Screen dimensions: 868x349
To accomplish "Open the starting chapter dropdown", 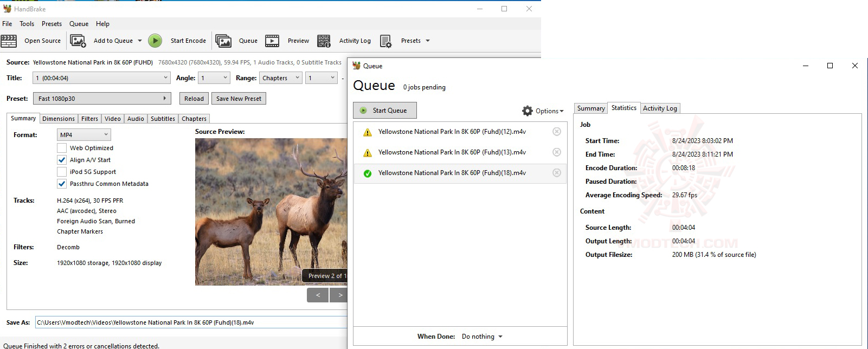I will point(322,78).
